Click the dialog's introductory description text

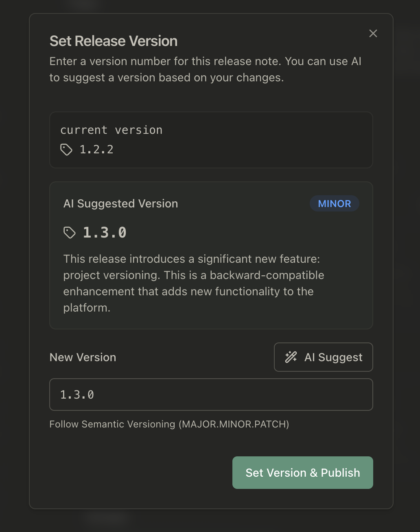click(205, 70)
